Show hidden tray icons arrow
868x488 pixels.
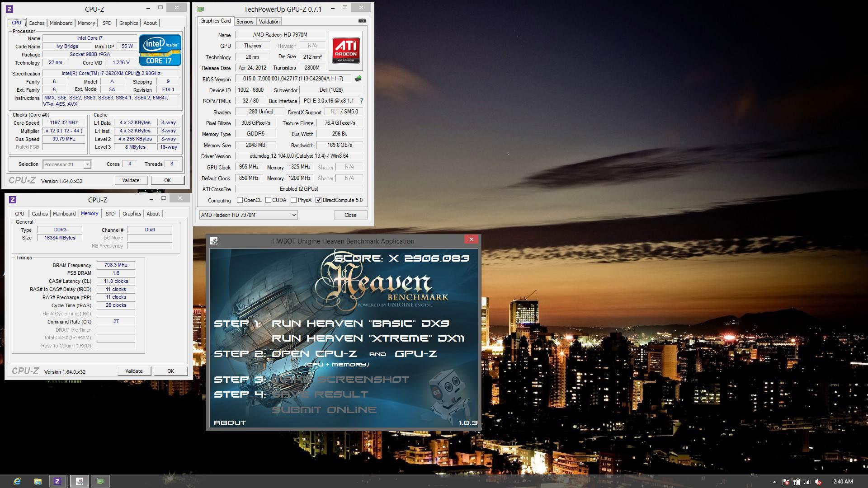[774, 482]
